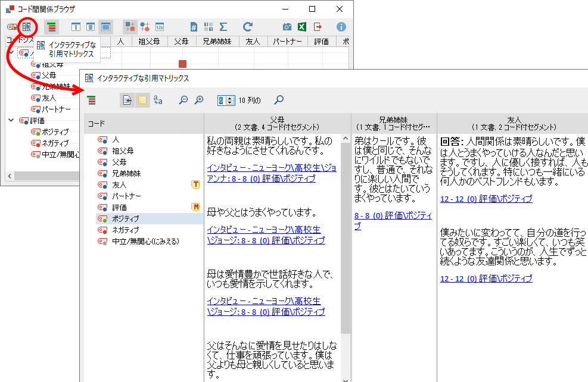The height and width of the screenshot is (382, 588).
Task: Select 人 in the matrix code list
Action: [116, 140]
